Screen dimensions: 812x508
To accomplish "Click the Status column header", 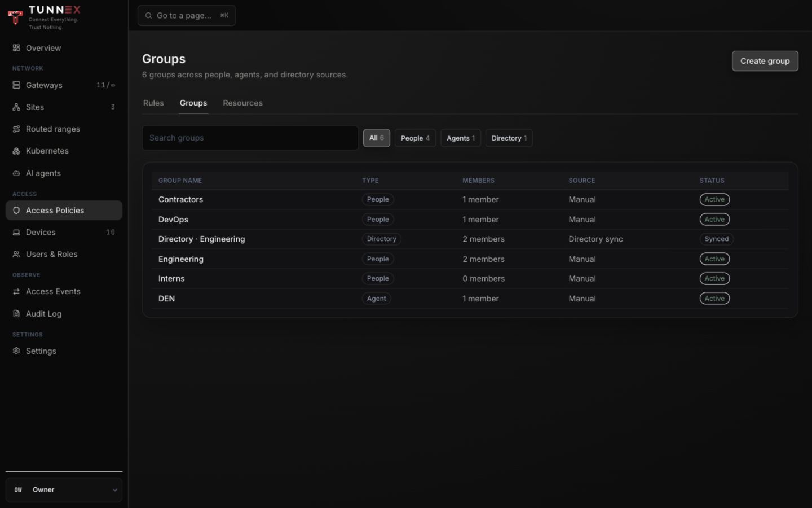I will click(x=712, y=181).
